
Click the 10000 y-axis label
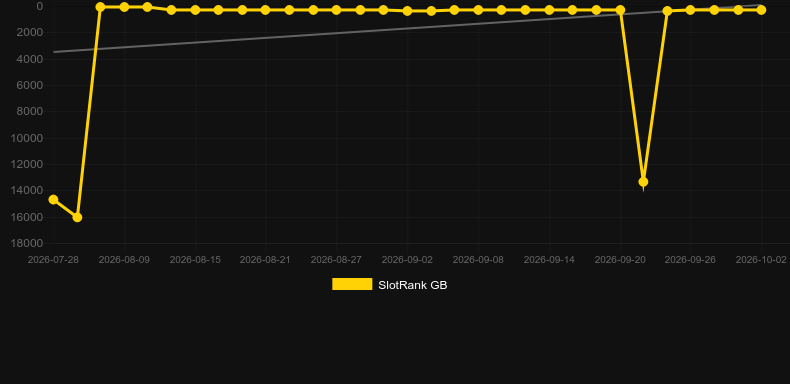pos(27,139)
